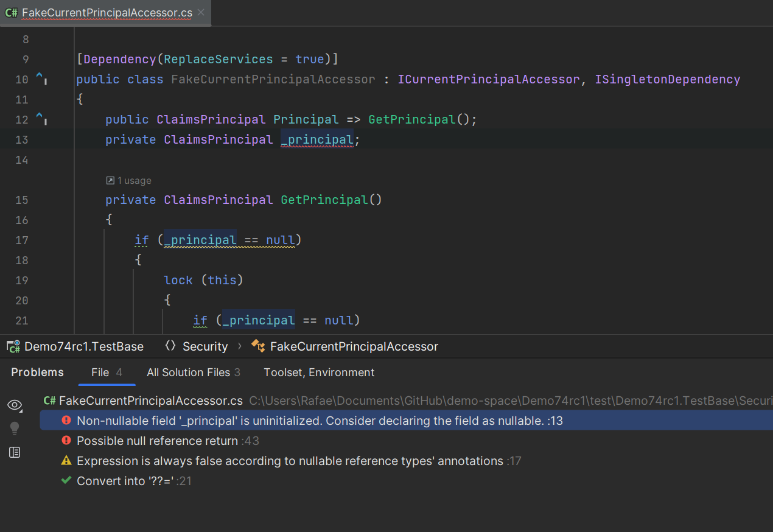The height and width of the screenshot is (532, 773).
Task: Click the C# file icon in Problems list
Action: coord(50,401)
